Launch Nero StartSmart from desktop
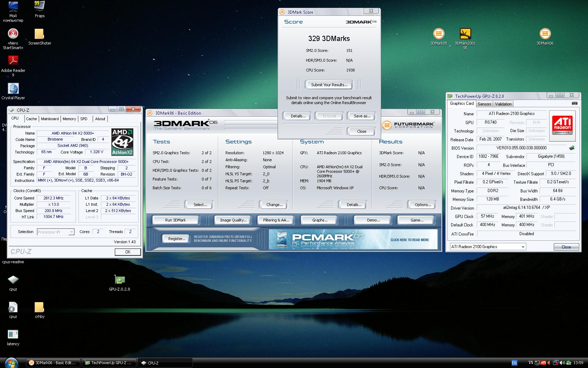This screenshot has height=368, width=588. pos(13,39)
